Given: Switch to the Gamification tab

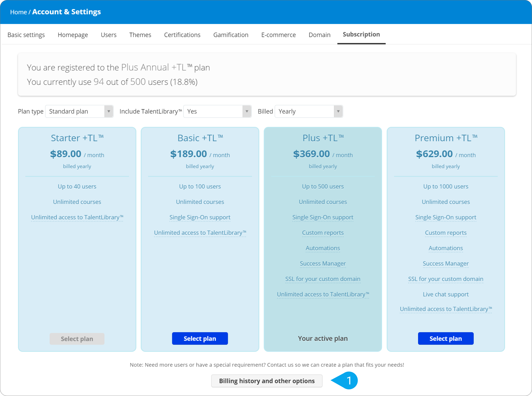Looking at the screenshot, I should click(231, 35).
